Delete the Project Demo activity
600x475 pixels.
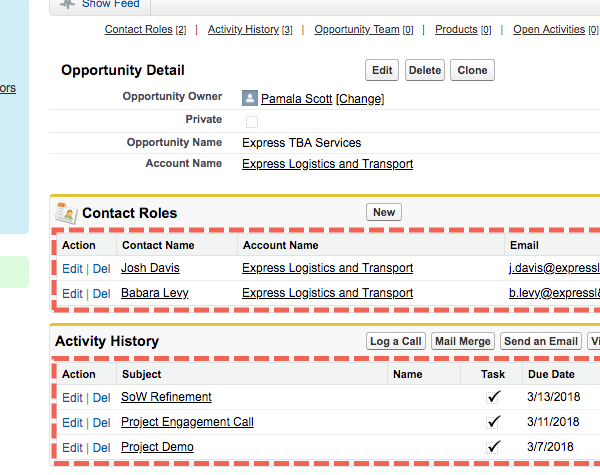pyautogui.click(x=101, y=447)
